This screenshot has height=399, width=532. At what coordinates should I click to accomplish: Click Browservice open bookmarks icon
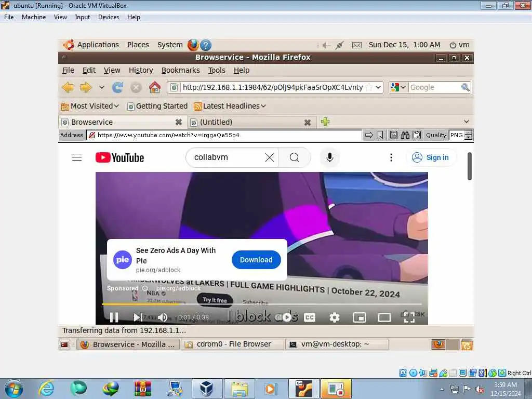pyautogui.click(x=394, y=135)
